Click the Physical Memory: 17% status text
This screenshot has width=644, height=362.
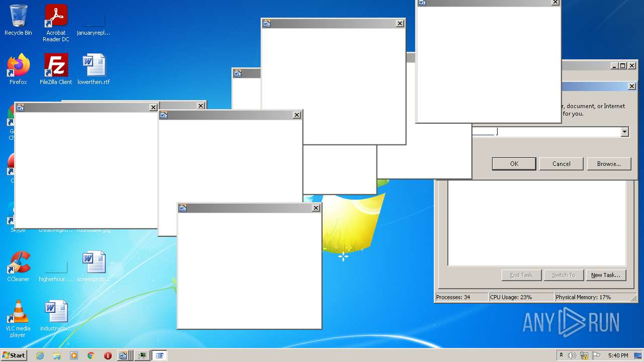[x=583, y=297]
